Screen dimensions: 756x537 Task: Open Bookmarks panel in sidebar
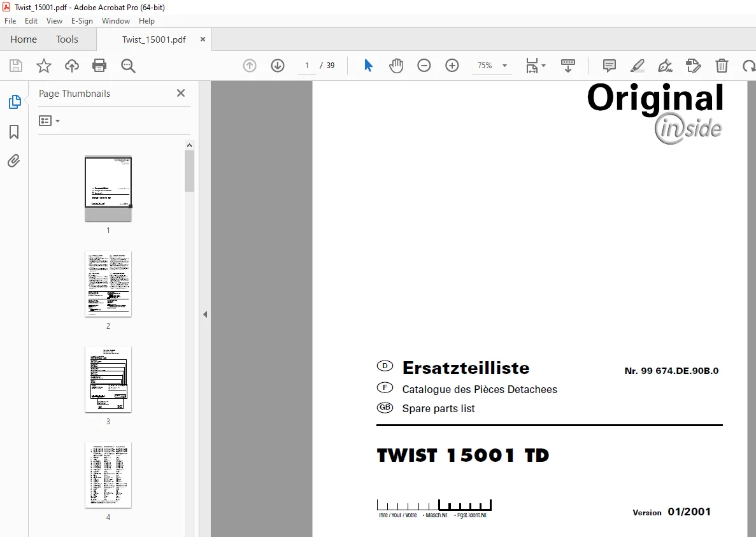tap(14, 132)
